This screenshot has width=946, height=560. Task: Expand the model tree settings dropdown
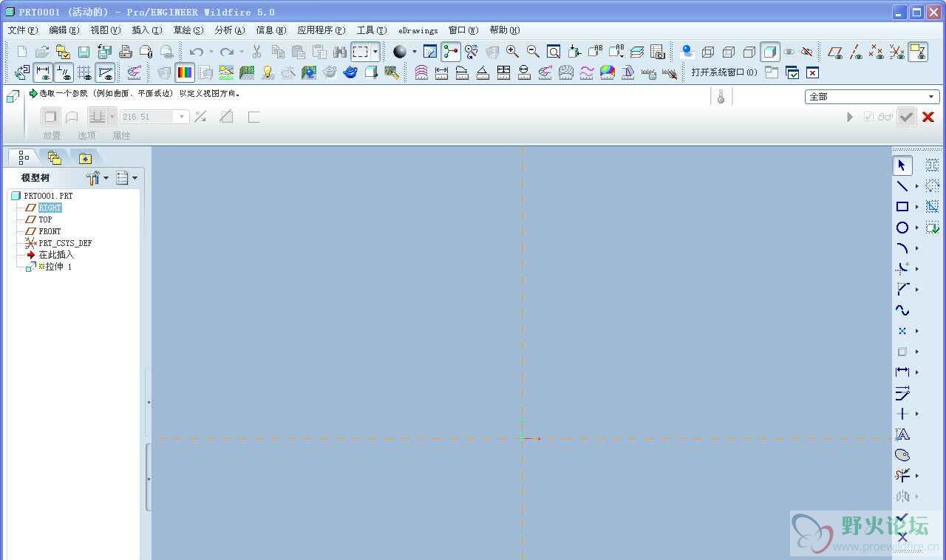106,178
